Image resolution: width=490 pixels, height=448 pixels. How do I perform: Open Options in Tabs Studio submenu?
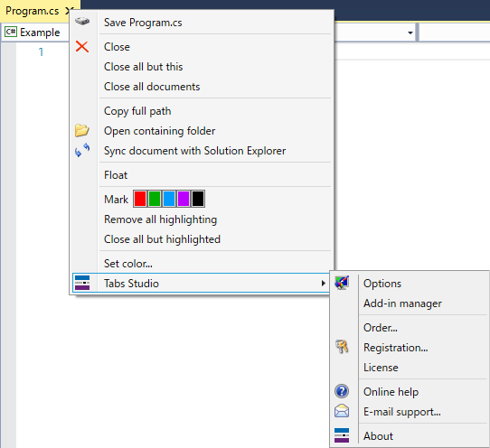(410, 283)
